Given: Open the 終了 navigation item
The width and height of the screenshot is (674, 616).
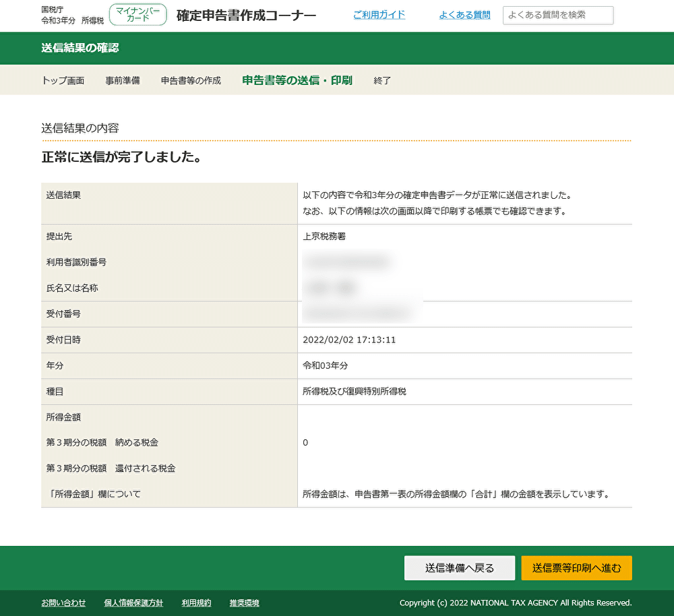Looking at the screenshot, I should [x=381, y=80].
